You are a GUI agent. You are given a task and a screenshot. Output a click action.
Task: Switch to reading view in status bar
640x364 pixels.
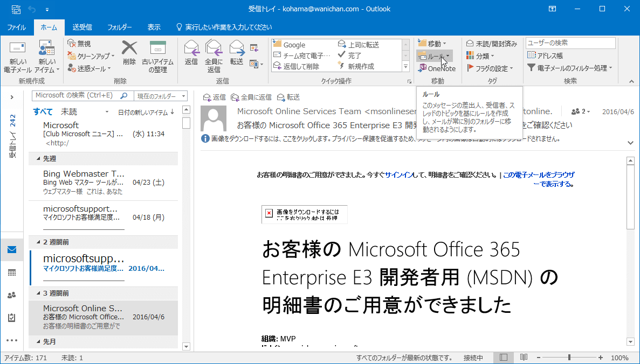524,358
